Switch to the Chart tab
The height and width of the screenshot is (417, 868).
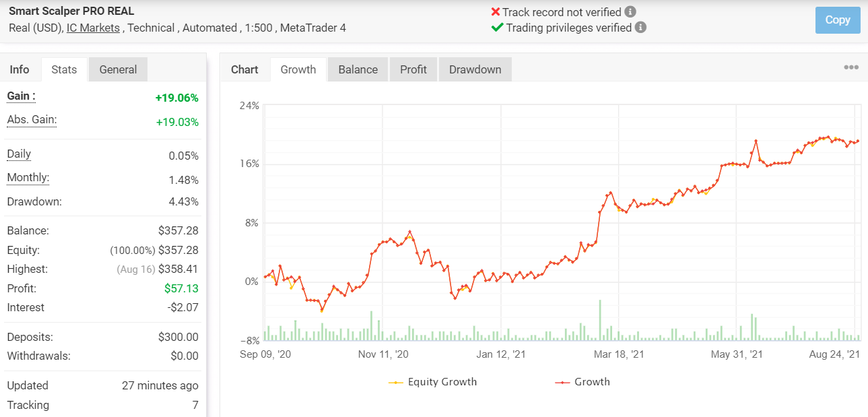click(x=244, y=69)
